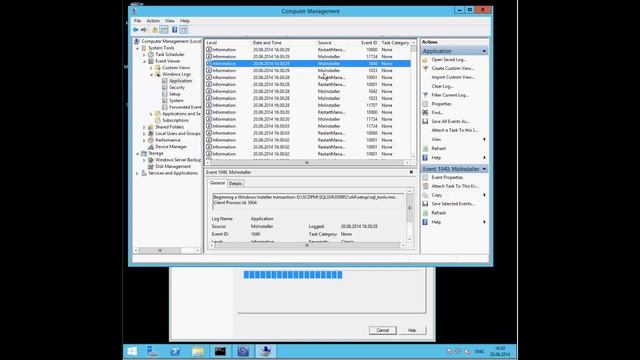
Task: Sort events by Source column header
Action: [332, 42]
